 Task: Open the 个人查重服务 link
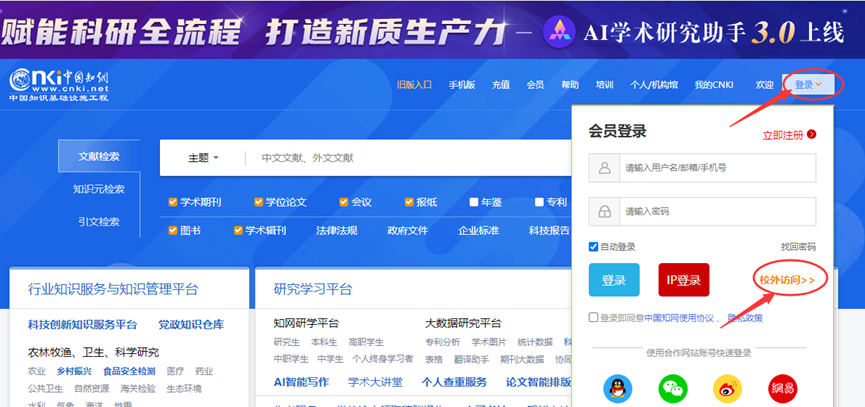click(x=454, y=382)
